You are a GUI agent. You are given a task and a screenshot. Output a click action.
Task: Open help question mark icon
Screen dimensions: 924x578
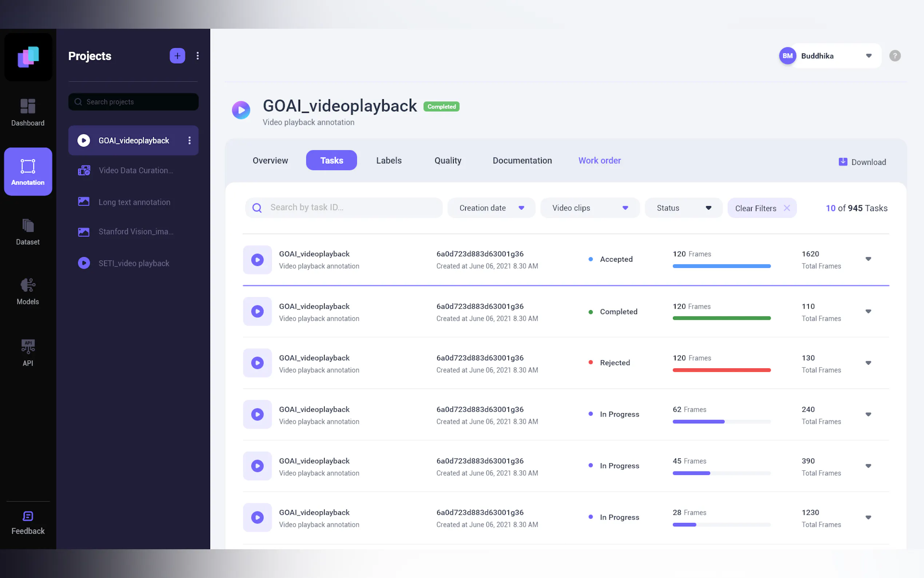pyautogui.click(x=895, y=56)
